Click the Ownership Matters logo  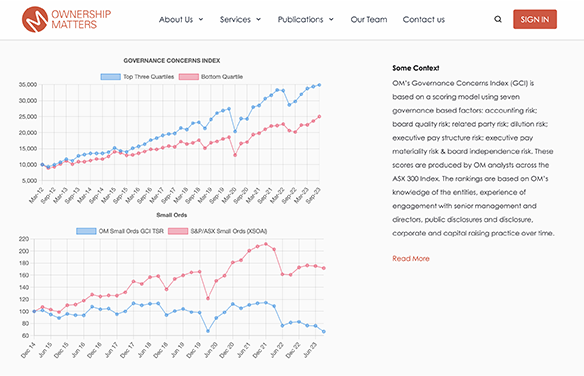66,19
